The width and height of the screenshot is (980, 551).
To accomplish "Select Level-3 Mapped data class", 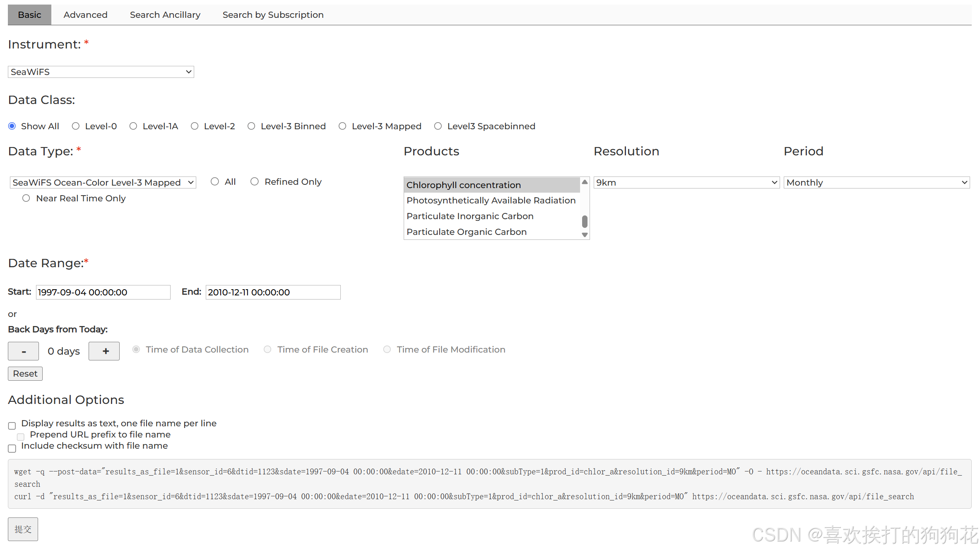I will (x=342, y=126).
